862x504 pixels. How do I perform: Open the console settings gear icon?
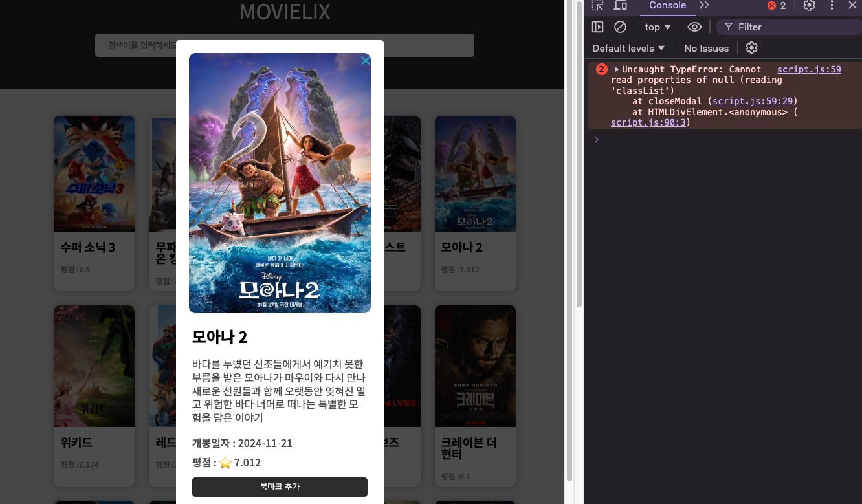coord(751,48)
